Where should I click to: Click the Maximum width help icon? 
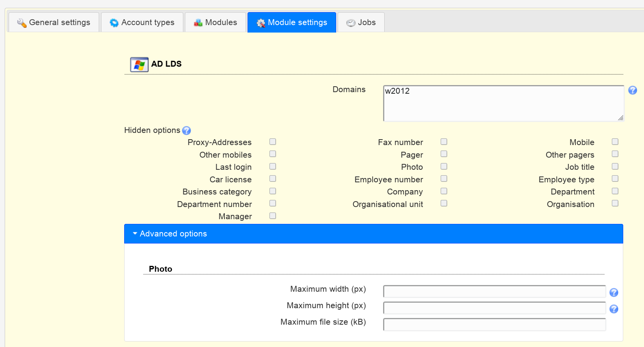[x=613, y=292]
